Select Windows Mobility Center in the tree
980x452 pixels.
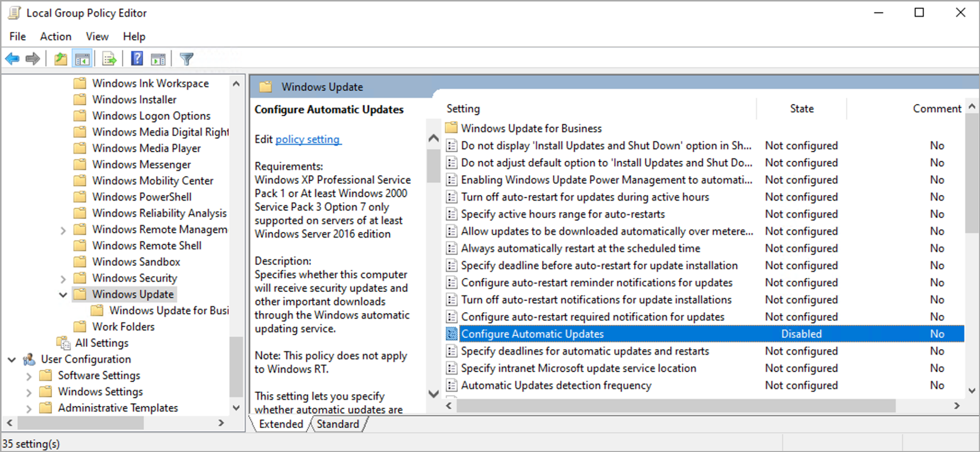click(153, 180)
